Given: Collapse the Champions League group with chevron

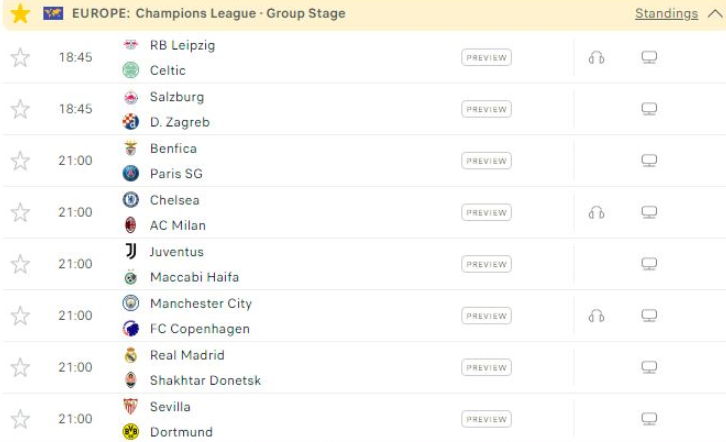Looking at the screenshot, I should click(x=715, y=14).
